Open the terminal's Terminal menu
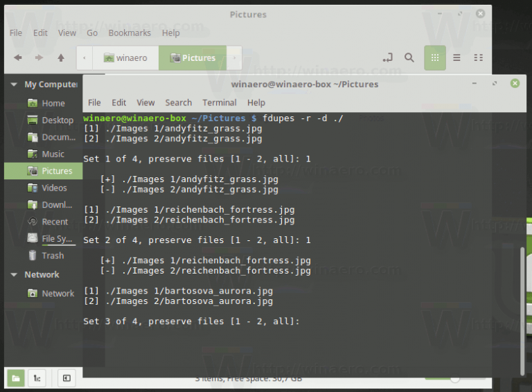This screenshot has width=532, height=392. [x=219, y=103]
